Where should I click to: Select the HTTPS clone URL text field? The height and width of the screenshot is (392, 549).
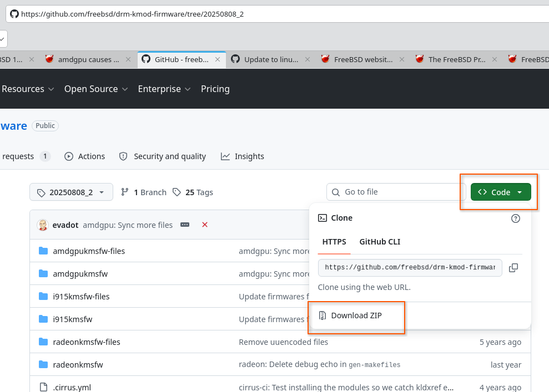coord(410,267)
